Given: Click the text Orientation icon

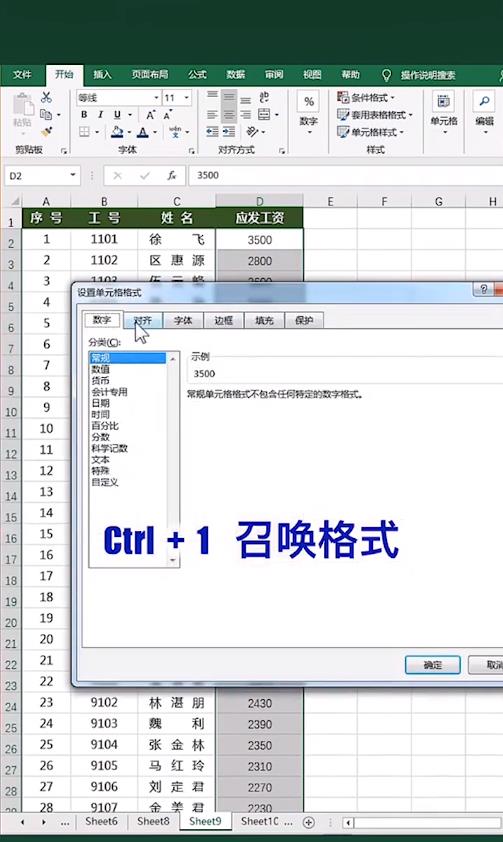Looking at the screenshot, I should coord(252,132).
